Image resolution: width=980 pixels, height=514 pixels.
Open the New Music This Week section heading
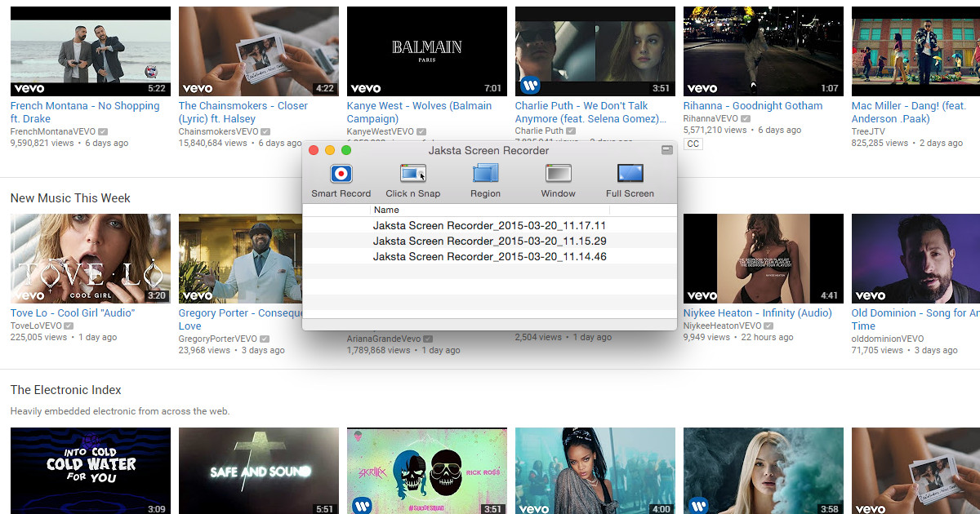(x=70, y=198)
